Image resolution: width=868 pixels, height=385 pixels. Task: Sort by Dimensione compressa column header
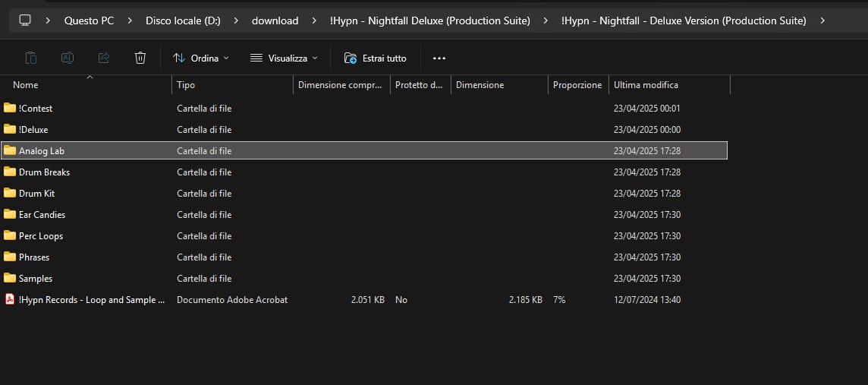pos(341,85)
